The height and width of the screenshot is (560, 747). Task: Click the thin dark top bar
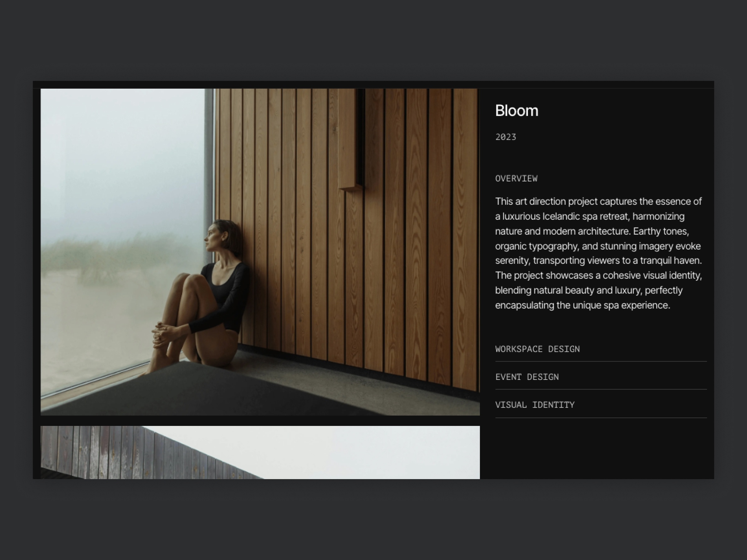click(x=373, y=84)
